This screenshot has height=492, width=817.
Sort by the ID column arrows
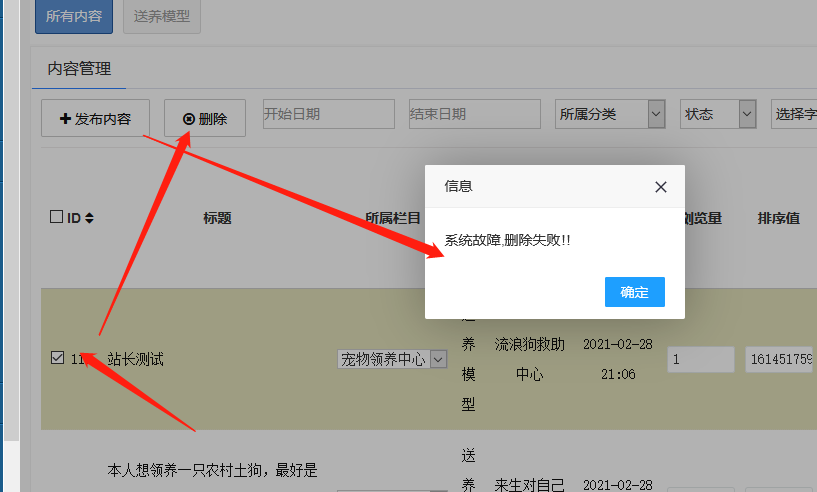[89, 218]
